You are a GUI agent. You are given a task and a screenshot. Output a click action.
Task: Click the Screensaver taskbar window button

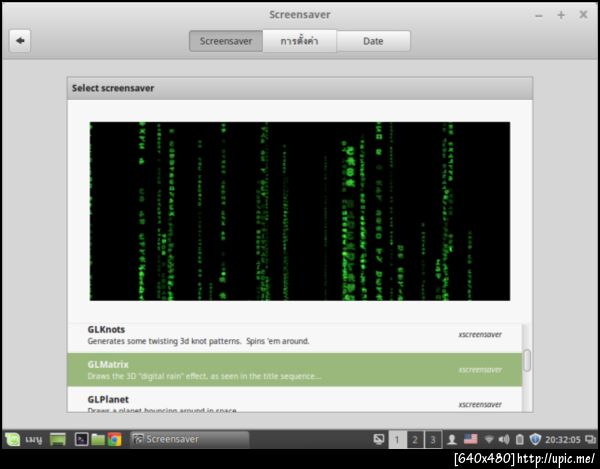coord(190,439)
